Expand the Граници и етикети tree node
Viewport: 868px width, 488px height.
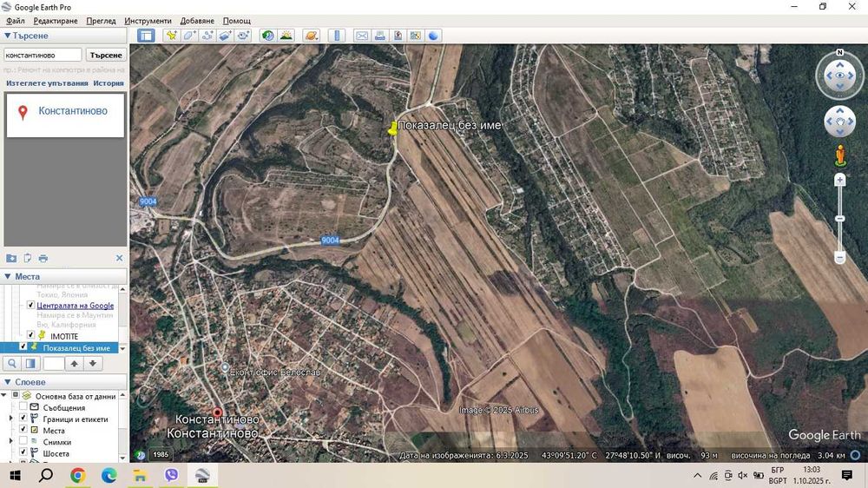click(x=11, y=419)
